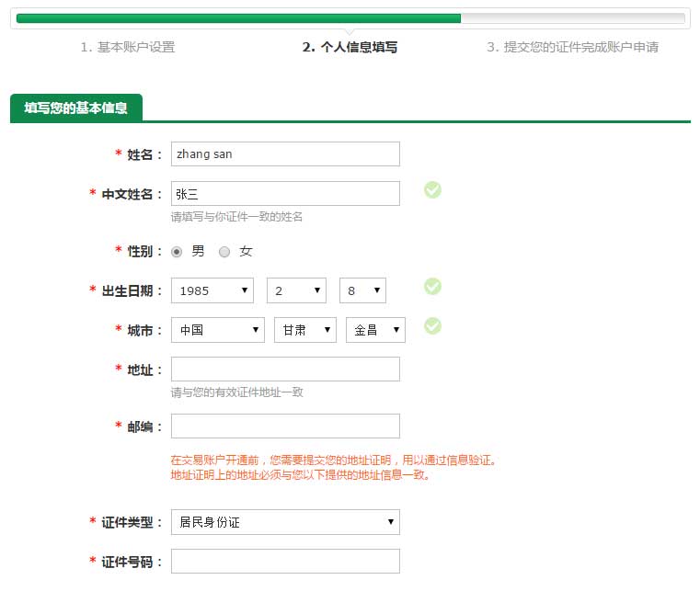
Task: Jump to step 3 提交您的证件完成账户申请
Action: pyautogui.click(x=572, y=48)
